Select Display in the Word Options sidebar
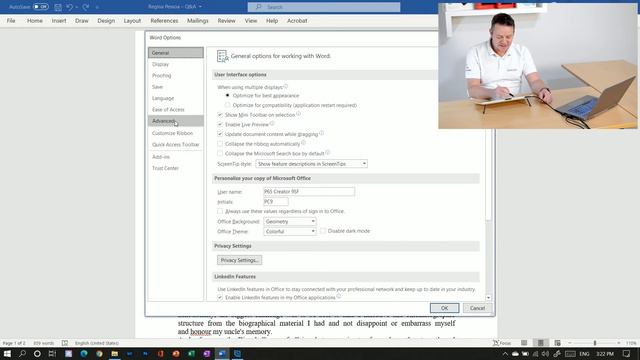This screenshot has height=360, width=640. pos(176,64)
